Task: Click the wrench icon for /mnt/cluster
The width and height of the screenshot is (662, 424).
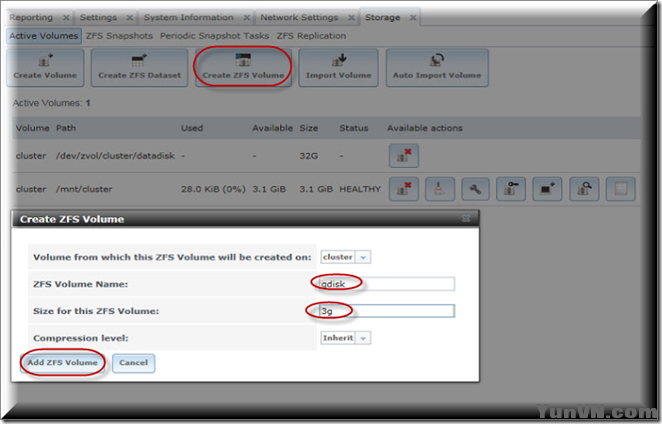Action: point(475,189)
